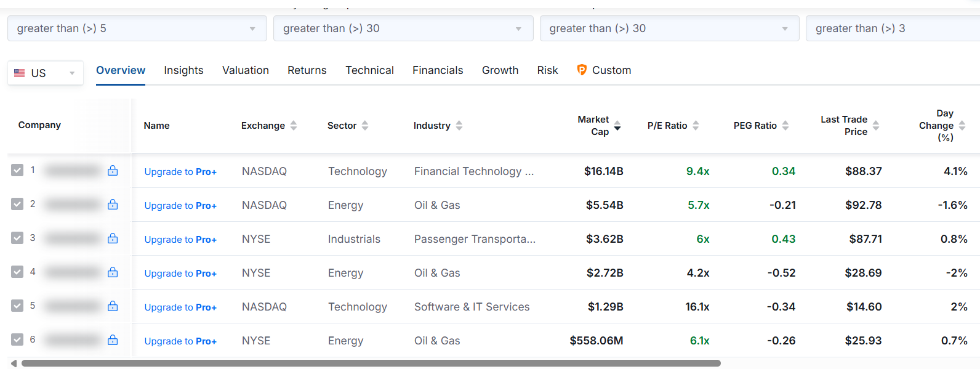Click the 4.1% day change value
The width and height of the screenshot is (980, 374).
[955, 171]
